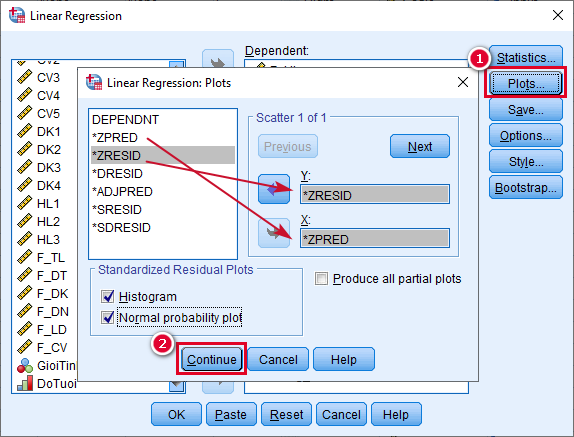Click the Previous scatter button

(x=288, y=146)
